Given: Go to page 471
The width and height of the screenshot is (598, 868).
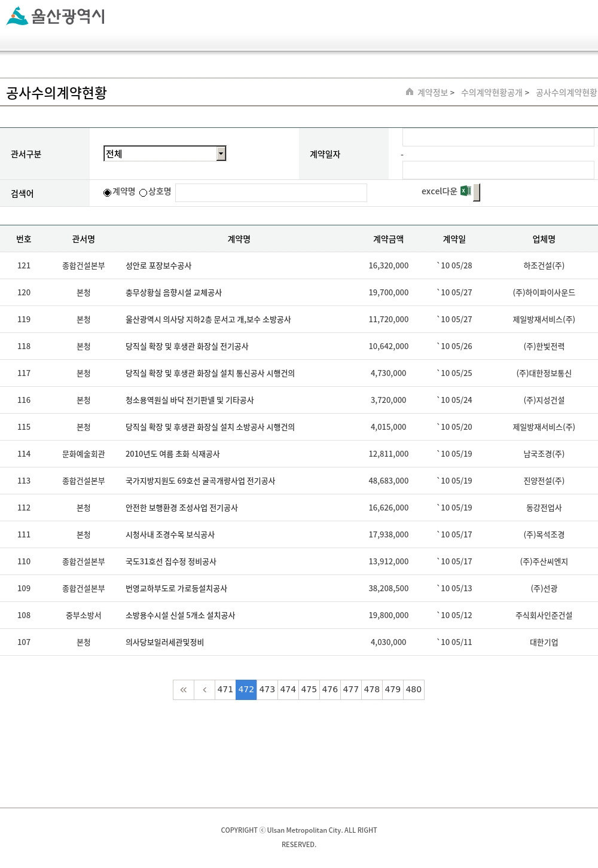Looking at the screenshot, I should tap(225, 690).
